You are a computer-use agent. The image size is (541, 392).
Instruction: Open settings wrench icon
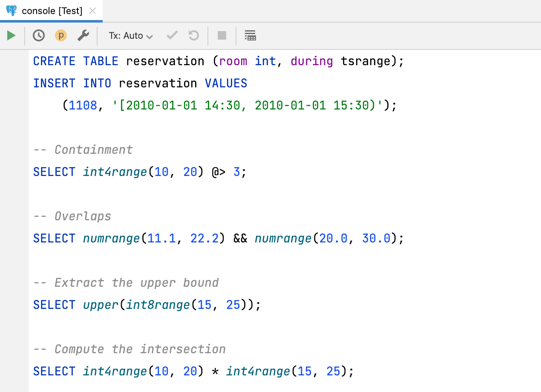coord(83,35)
